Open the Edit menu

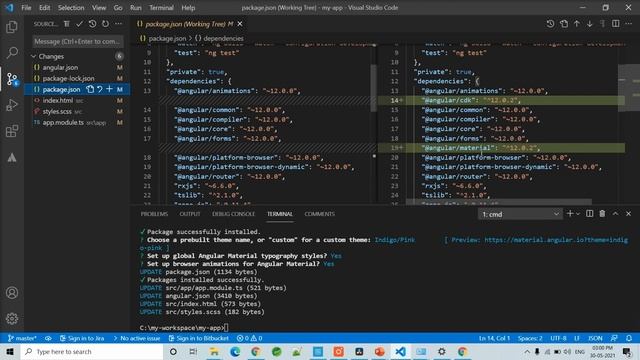(x=44, y=8)
